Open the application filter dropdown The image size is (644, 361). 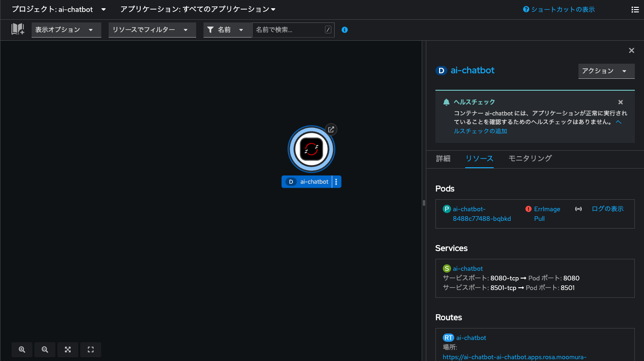coord(198,9)
